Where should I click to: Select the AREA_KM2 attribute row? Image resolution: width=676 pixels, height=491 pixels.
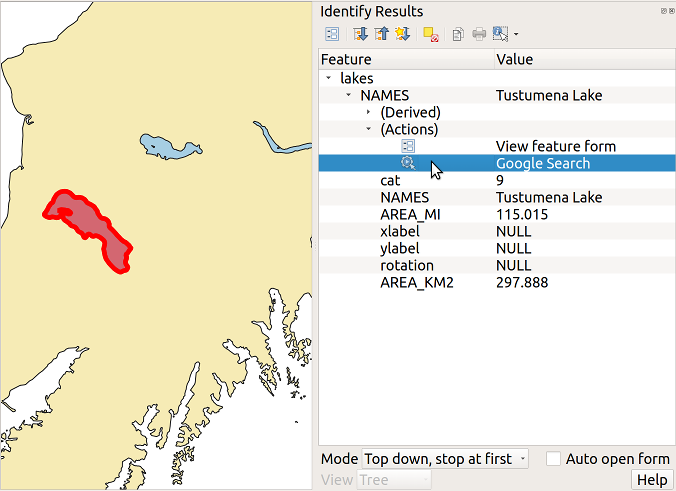pos(417,282)
